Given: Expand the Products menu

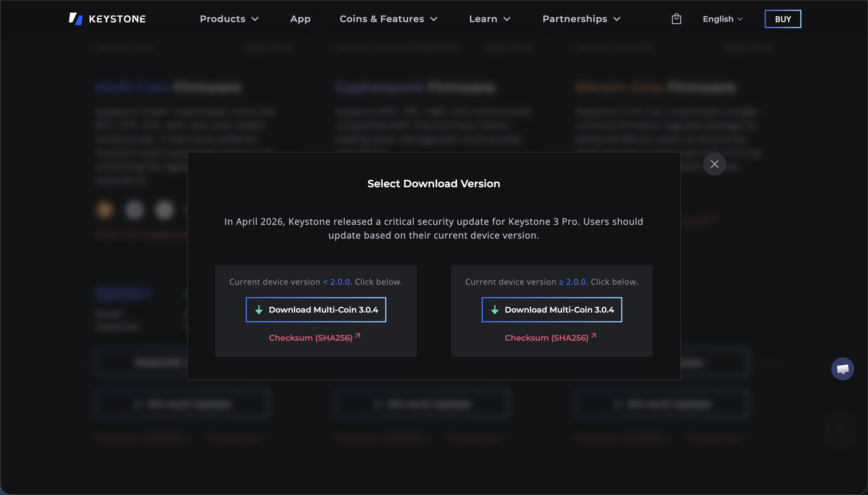Looking at the screenshot, I should pyautogui.click(x=229, y=19).
